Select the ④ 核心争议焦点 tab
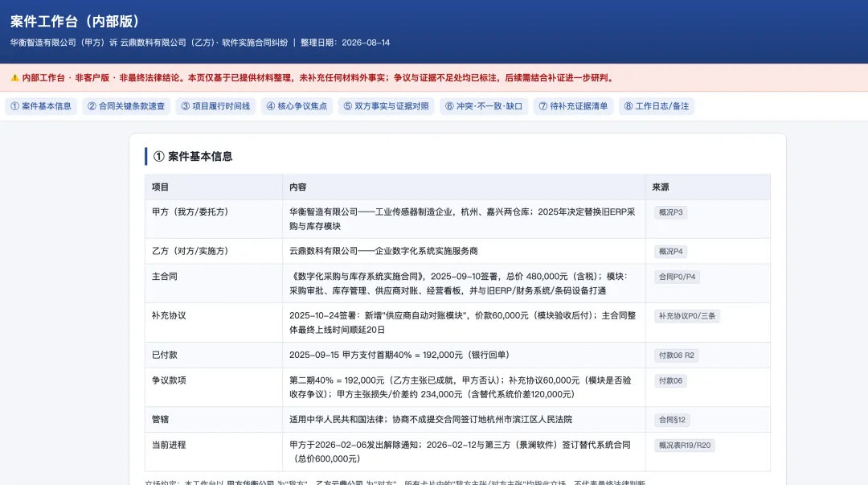This screenshot has height=485, width=868. point(297,106)
